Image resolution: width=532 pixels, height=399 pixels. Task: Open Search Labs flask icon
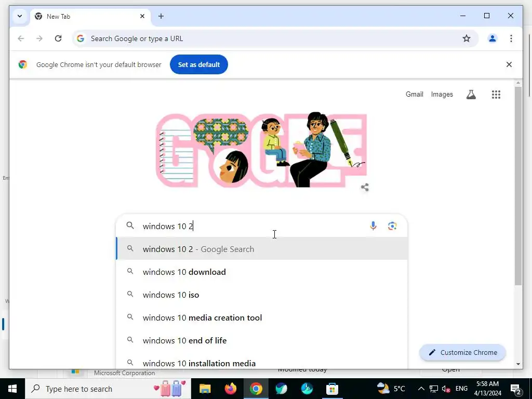pos(471,95)
